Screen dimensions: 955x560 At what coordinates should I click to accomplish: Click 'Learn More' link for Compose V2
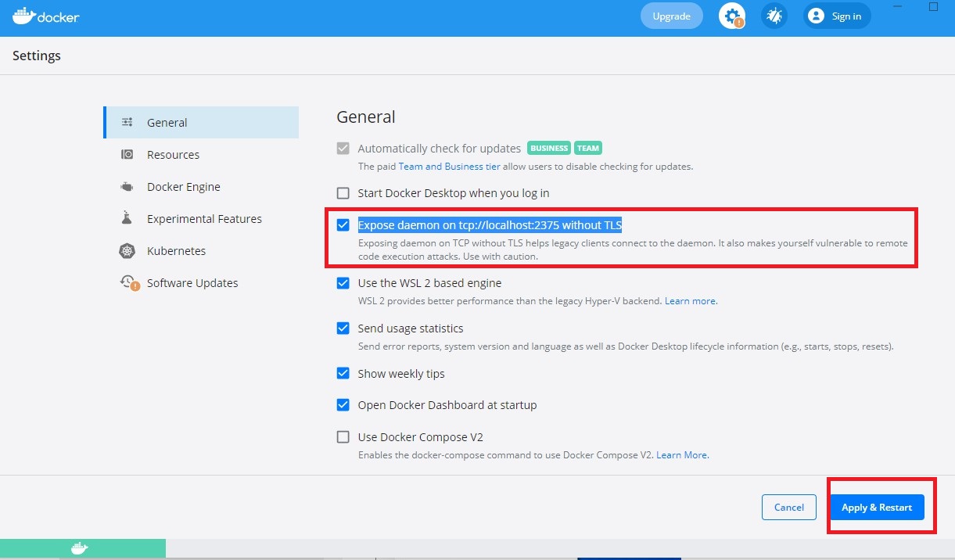682,455
